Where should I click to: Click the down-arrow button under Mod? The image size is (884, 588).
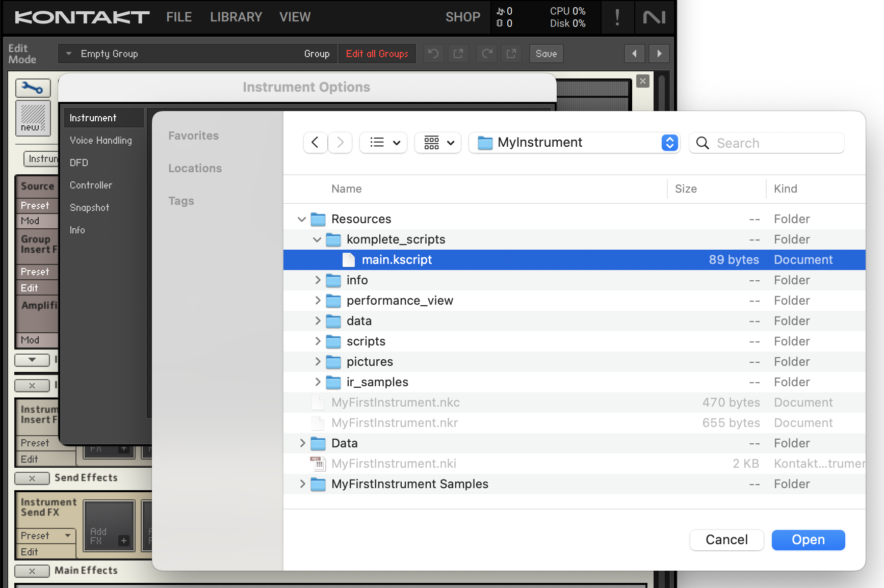(32, 360)
